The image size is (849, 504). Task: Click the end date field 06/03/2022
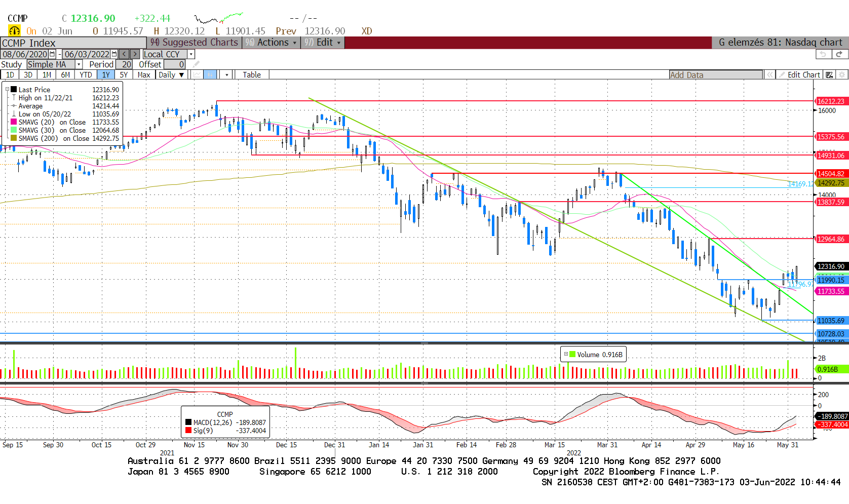87,54
